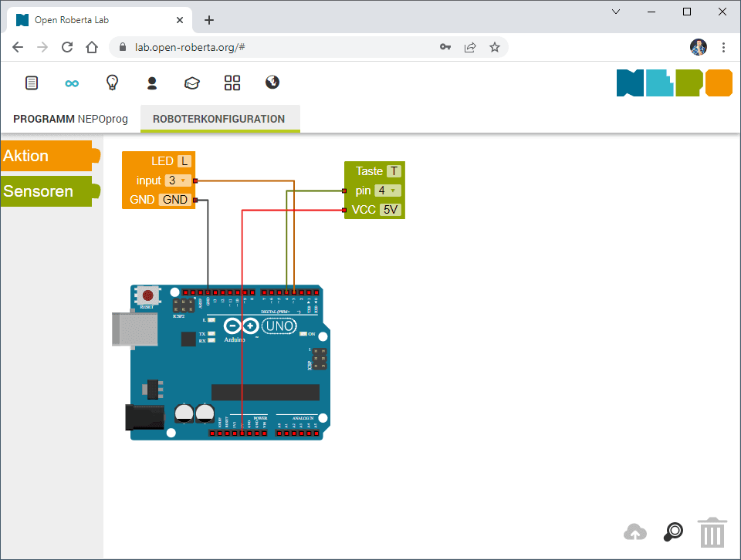This screenshot has height=560, width=741.
Task: Open the gallery grid icon
Action: pos(232,83)
